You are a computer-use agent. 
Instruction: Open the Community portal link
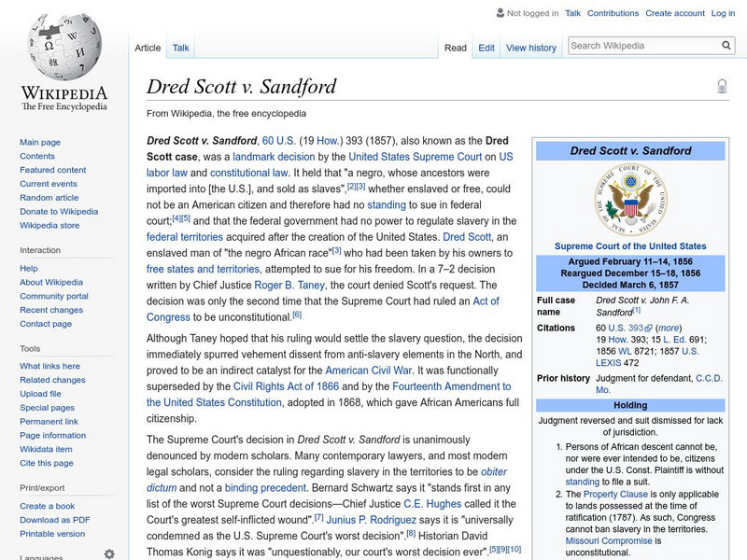point(54,296)
